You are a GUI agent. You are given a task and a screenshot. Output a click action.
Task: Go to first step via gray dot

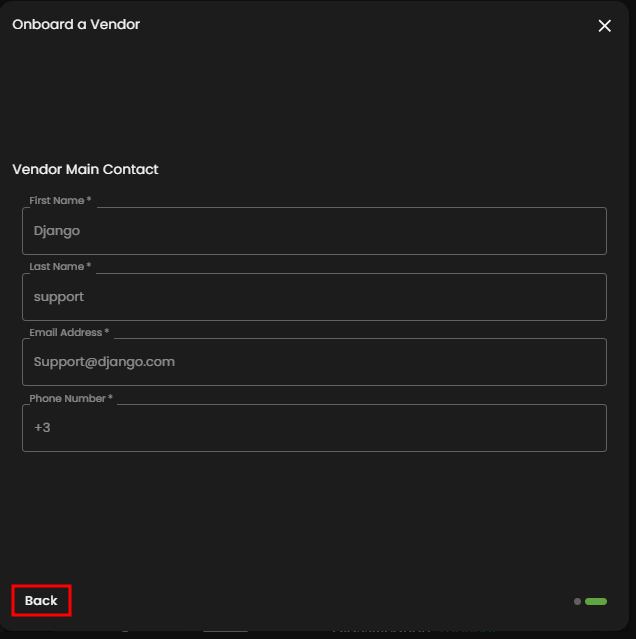577,601
